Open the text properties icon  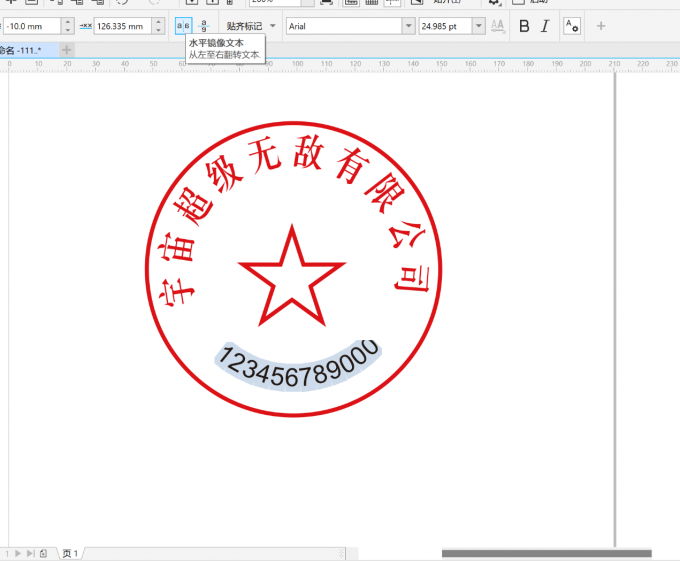tap(572, 26)
